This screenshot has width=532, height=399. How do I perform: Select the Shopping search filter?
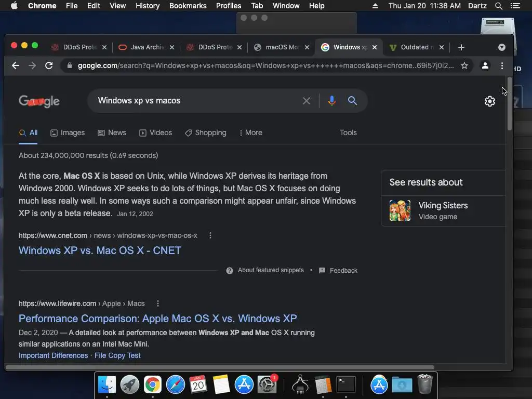click(206, 132)
